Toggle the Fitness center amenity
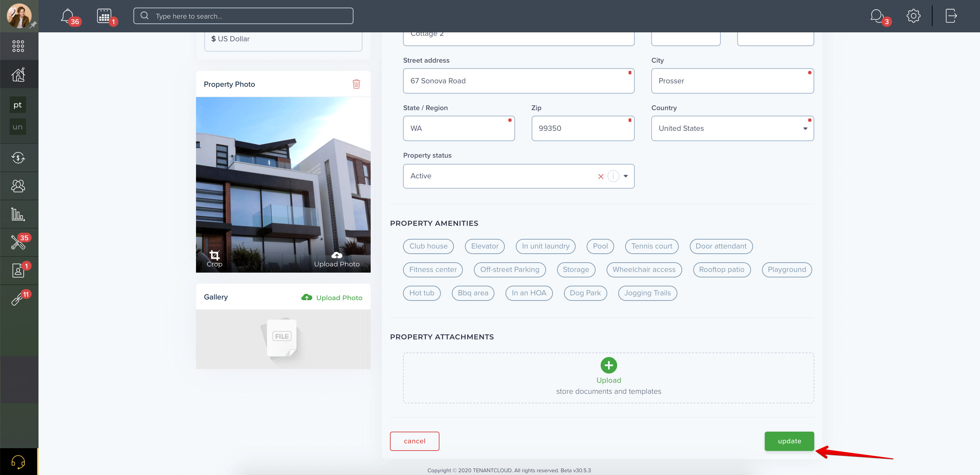 433,270
